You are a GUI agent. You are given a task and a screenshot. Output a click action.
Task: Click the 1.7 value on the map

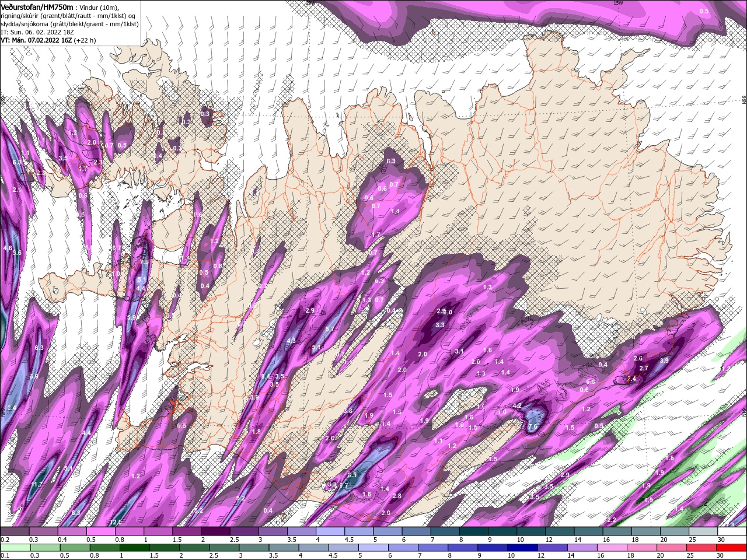coord(376,235)
